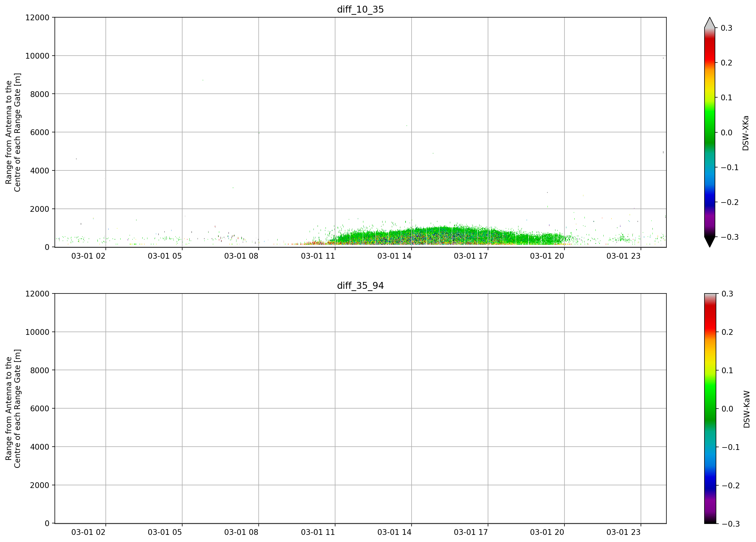Click the '03-01 05' time label of the top plot
Image resolution: width=756 pixels, height=542 pixels.
coord(165,256)
